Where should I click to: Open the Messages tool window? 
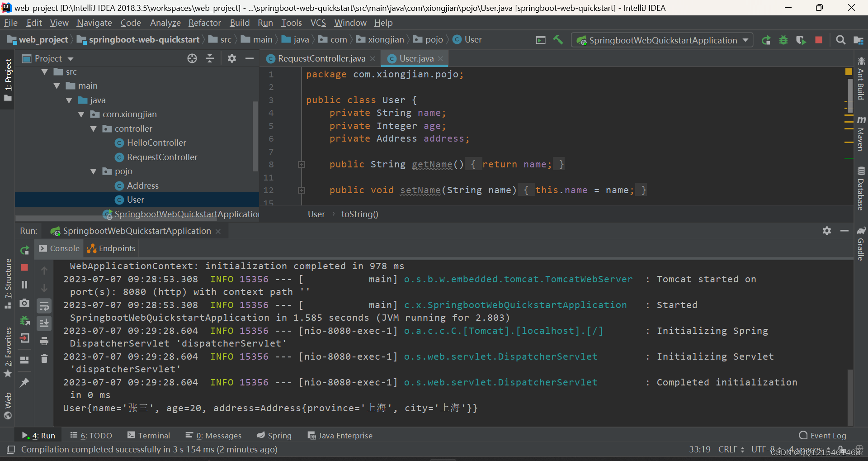pyautogui.click(x=213, y=435)
